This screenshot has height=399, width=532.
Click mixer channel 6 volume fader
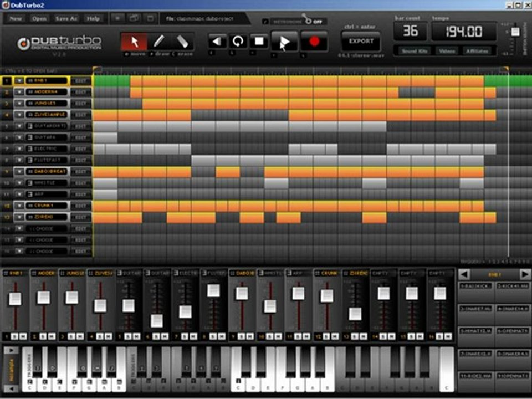[156, 321]
